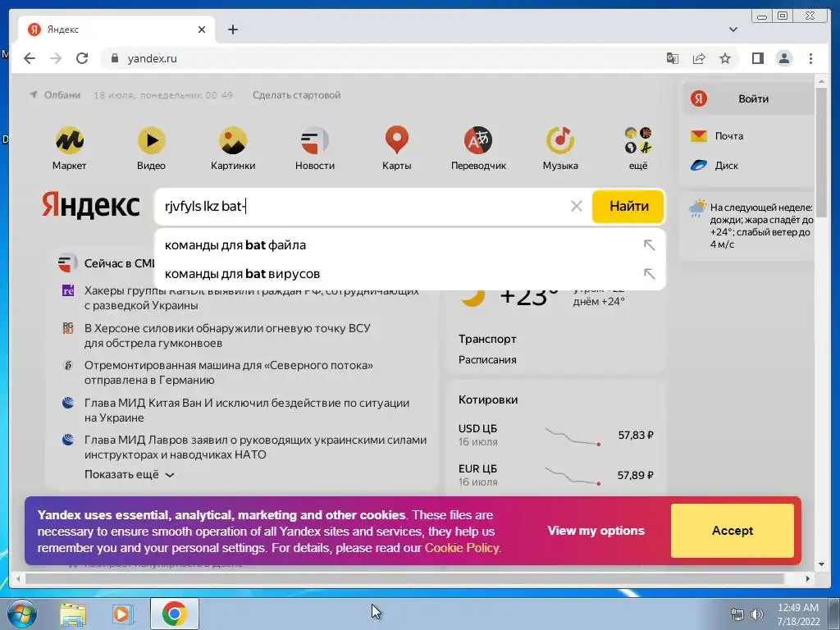Open Chrome's tab search dropdown arrow
The width and height of the screenshot is (840, 630).
733,30
